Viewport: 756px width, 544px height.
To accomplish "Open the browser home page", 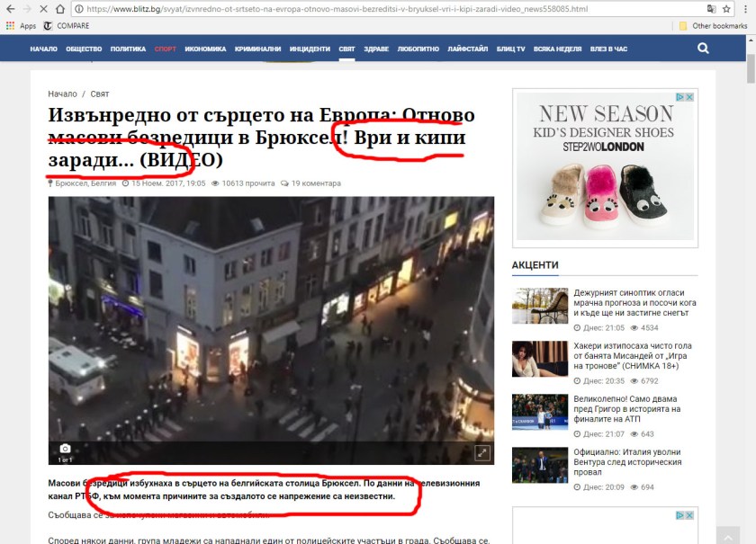I will point(59,9).
